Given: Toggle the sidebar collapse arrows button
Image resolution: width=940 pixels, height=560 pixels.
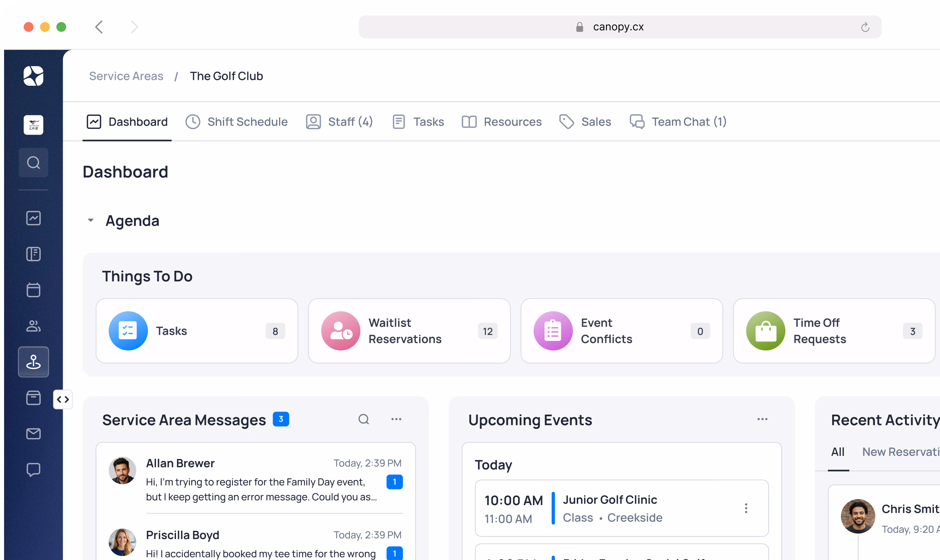Looking at the screenshot, I should click(x=63, y=399).
